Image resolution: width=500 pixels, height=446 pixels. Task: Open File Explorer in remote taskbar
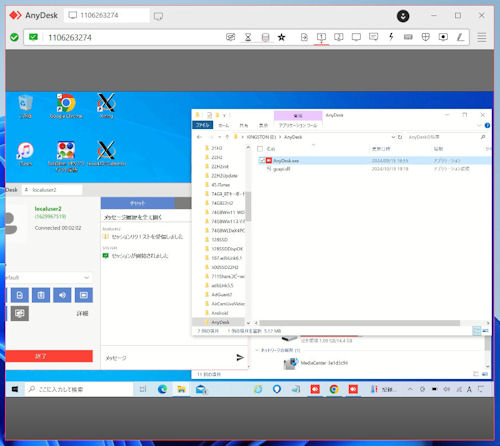click(x=181, y=389)
